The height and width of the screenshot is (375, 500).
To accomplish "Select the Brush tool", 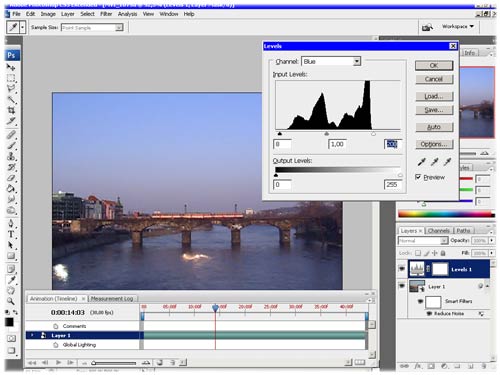I will tap(11, 145).
